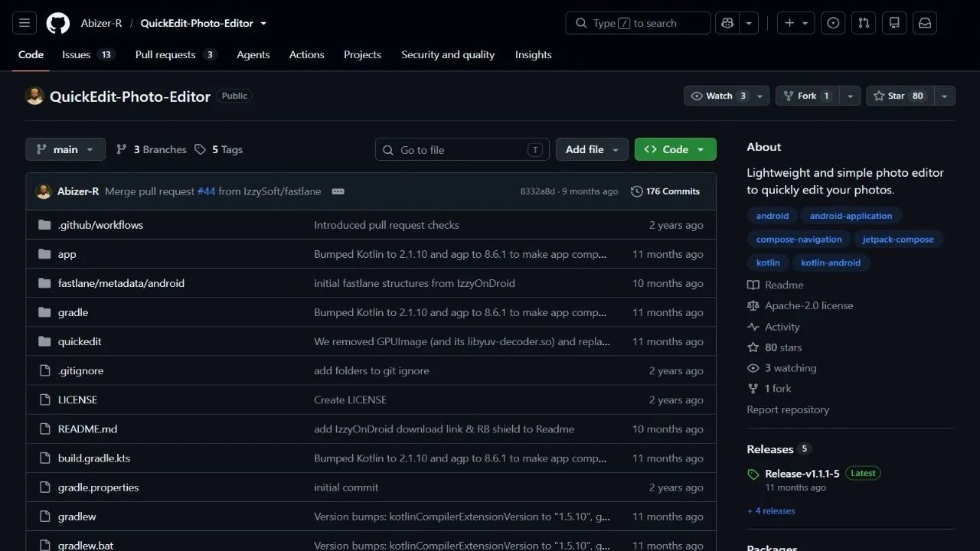980x551 pixels.
Task: Click the android-application topic tag
Action: (x=851, y=216)
